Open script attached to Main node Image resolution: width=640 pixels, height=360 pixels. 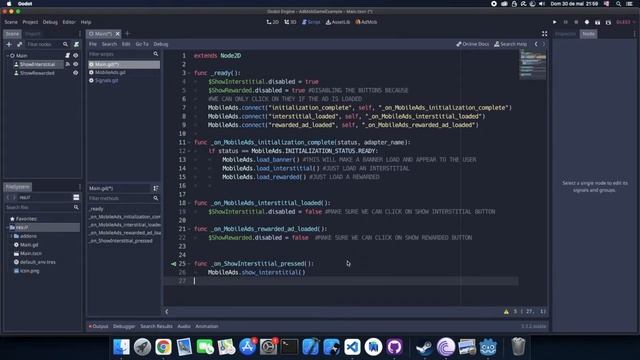(67, 56)
